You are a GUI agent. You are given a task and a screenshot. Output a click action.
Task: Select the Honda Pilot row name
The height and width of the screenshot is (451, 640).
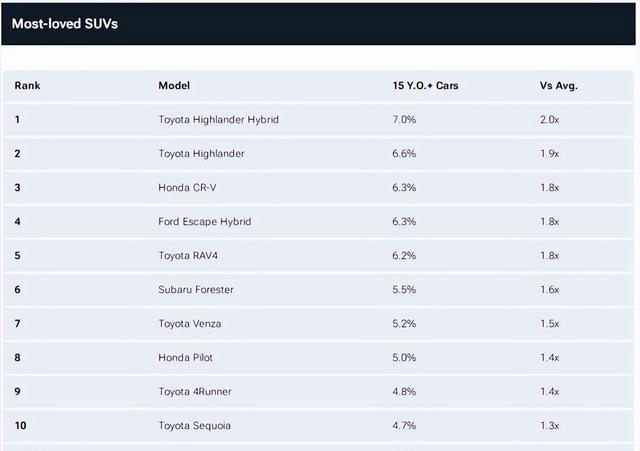185,358
